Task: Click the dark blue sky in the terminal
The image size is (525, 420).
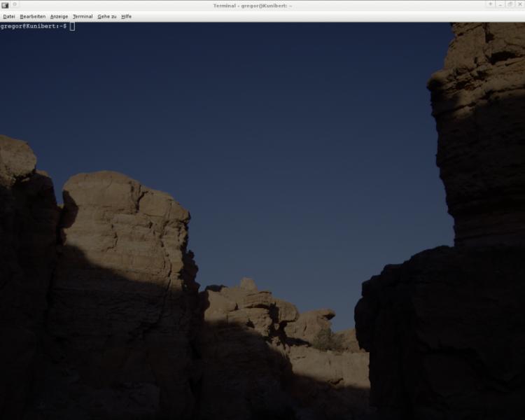Action: tap(280, 140)
